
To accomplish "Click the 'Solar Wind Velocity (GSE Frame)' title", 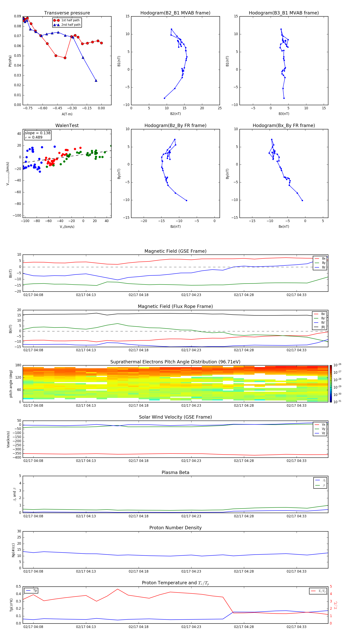I will (175, 417).
